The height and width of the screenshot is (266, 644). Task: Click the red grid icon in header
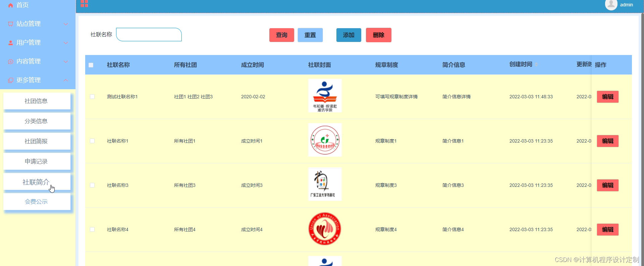tap(84, 4)
